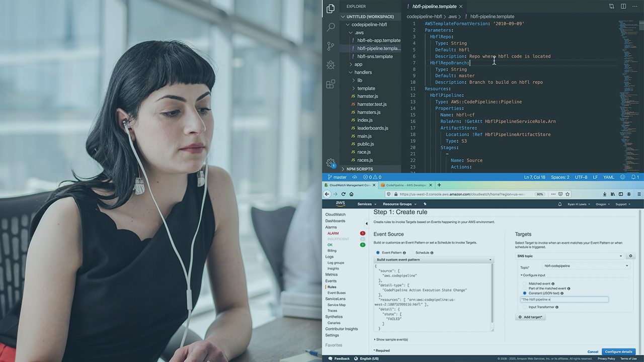Click the split editor icon
The width and height of the screenshot is (644, 362).
click(623, 7)
